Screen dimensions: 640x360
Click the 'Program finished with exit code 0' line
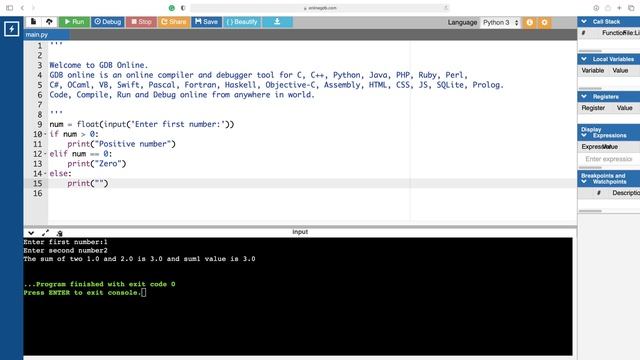[100, 284]
